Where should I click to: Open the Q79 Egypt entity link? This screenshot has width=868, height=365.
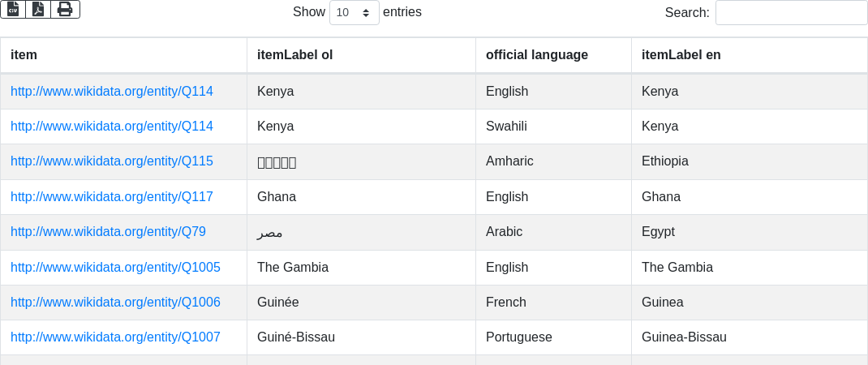click(x=108, y=231)
